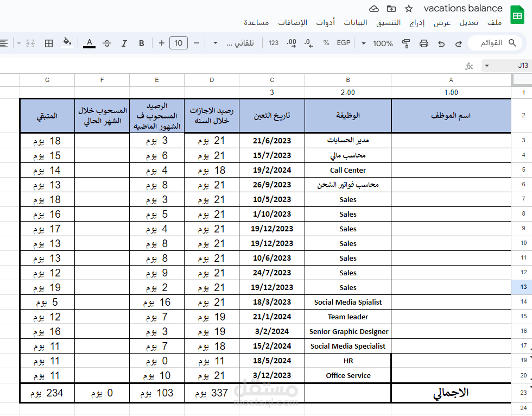Image resolution: width=532 pixels, height=416 pixels.
Task: Open the أدوات (Tools) menu
Action: [x=325, y=23]
